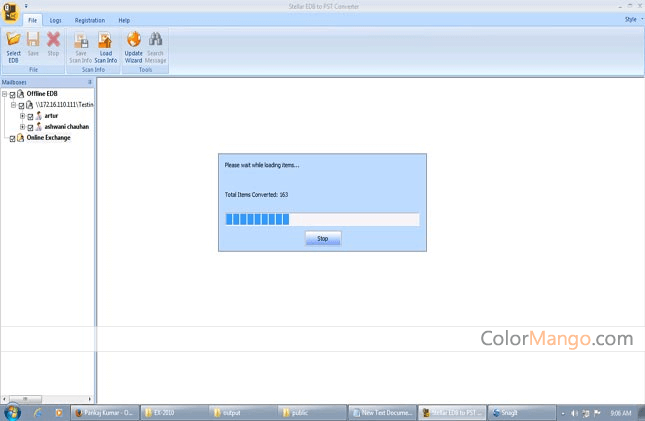Viewport: 645px width, 421px height.
Task: Switch to Snagit in taskbar
Action: pos(522,413)
